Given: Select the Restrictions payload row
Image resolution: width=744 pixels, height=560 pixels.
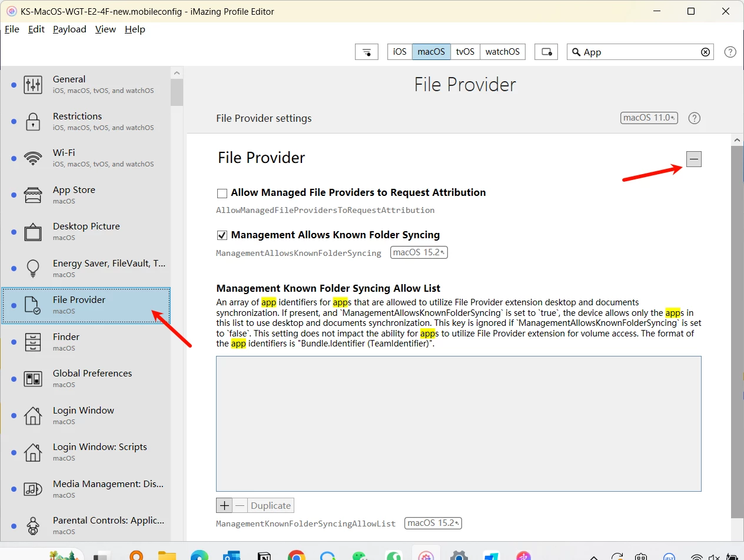Looking at the screenshot, I should (86, 122).
